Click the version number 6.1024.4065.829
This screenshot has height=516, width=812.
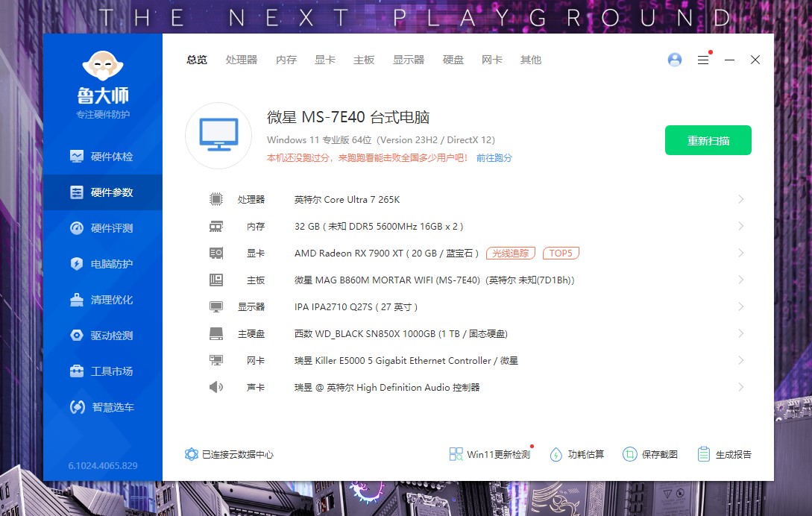coord(103,466)
